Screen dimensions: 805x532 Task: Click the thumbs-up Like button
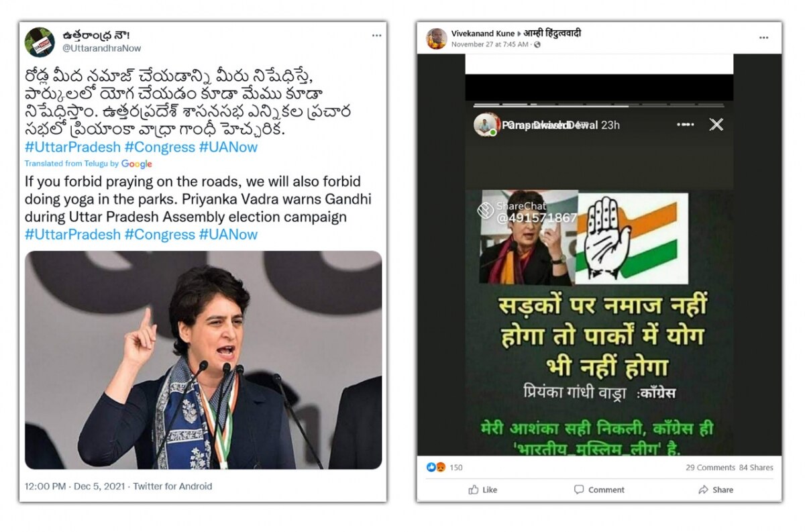(x=482, y=490)
